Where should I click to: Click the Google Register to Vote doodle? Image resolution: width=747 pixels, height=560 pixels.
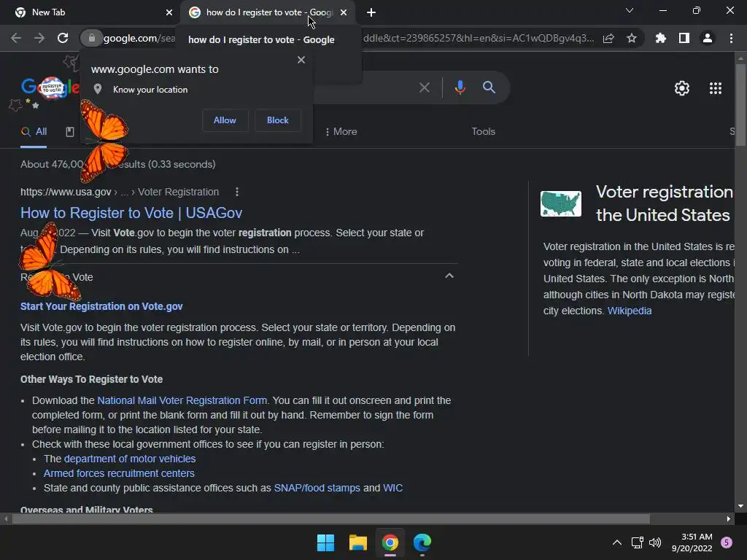(50, 87)
